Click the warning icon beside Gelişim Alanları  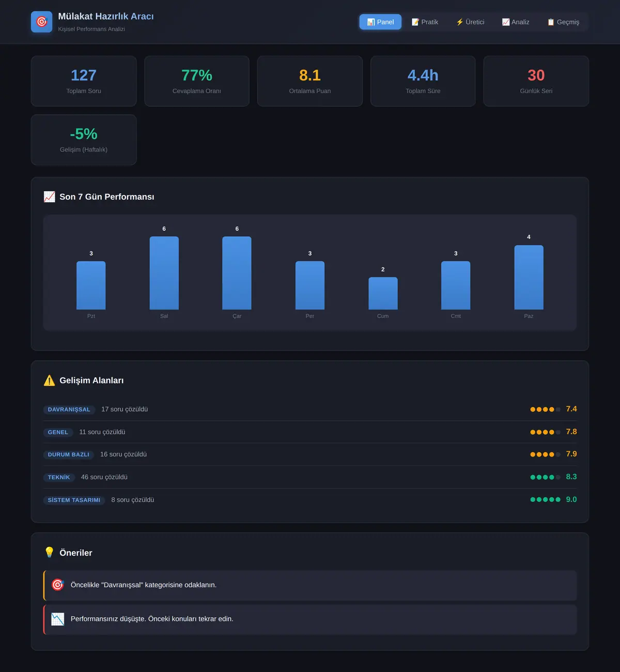tap(50, 380)
